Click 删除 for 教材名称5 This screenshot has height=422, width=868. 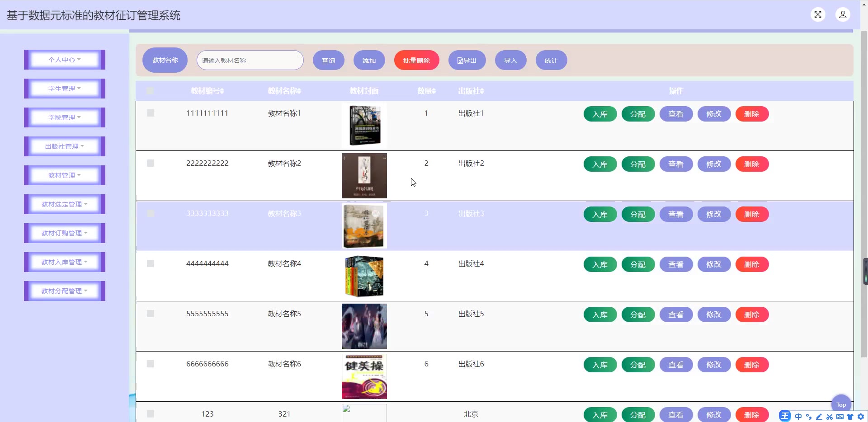tap(752, 314)
